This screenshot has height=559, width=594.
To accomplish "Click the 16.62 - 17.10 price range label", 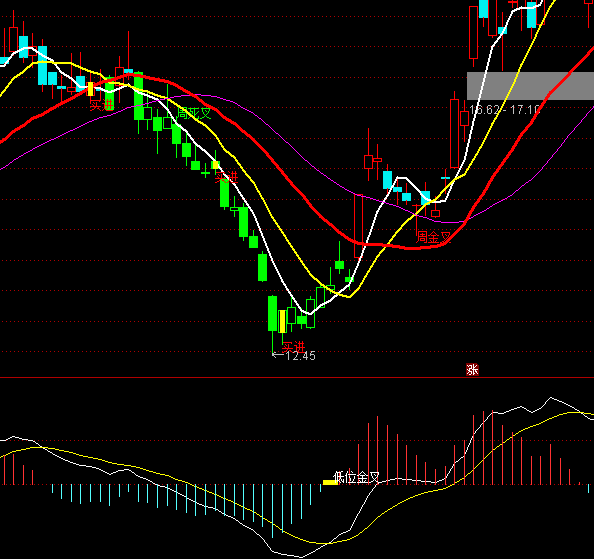I will (x=504, y=110).
